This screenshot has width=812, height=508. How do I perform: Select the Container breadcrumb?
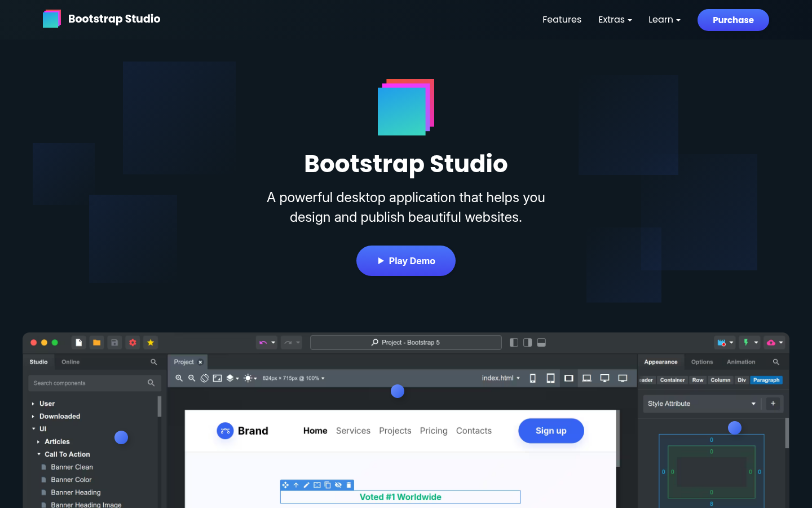coord(673,380)
